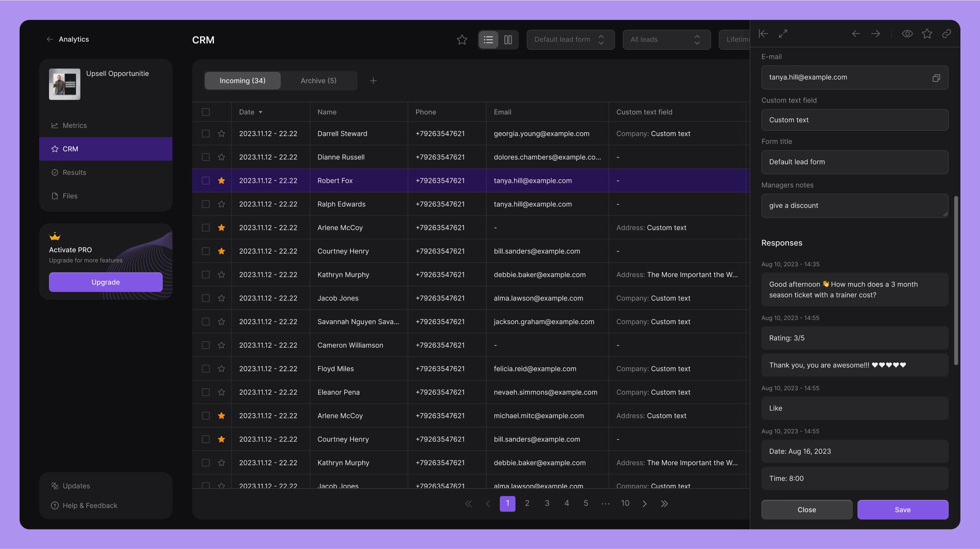The image size is (980, 549).
Task: Go to next lead with right arrow
Action: (875, 34)
